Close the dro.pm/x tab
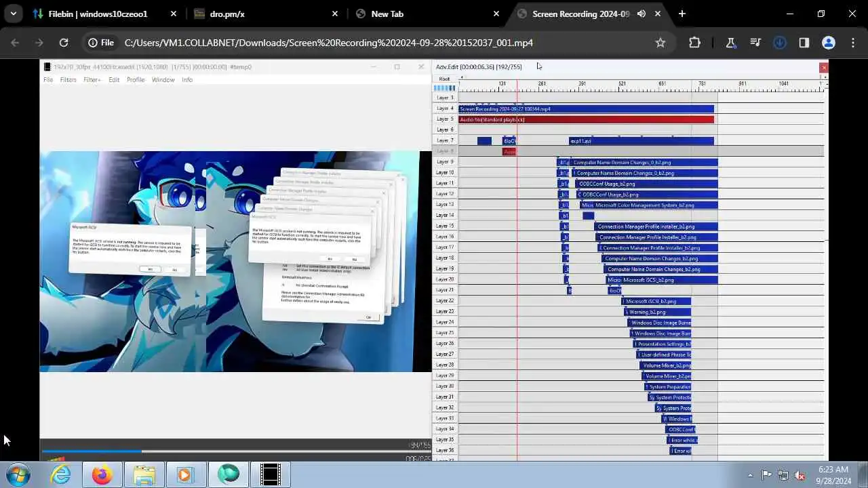This screenshot has height=488, width=868. point(335,14)
